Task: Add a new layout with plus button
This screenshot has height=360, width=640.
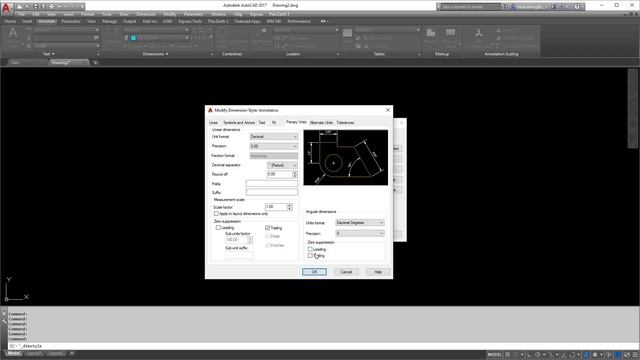Action: coord(72,353)
